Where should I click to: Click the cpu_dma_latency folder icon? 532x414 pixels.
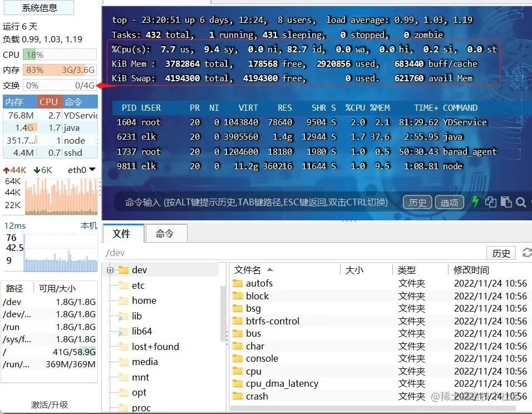coord(238,383)
